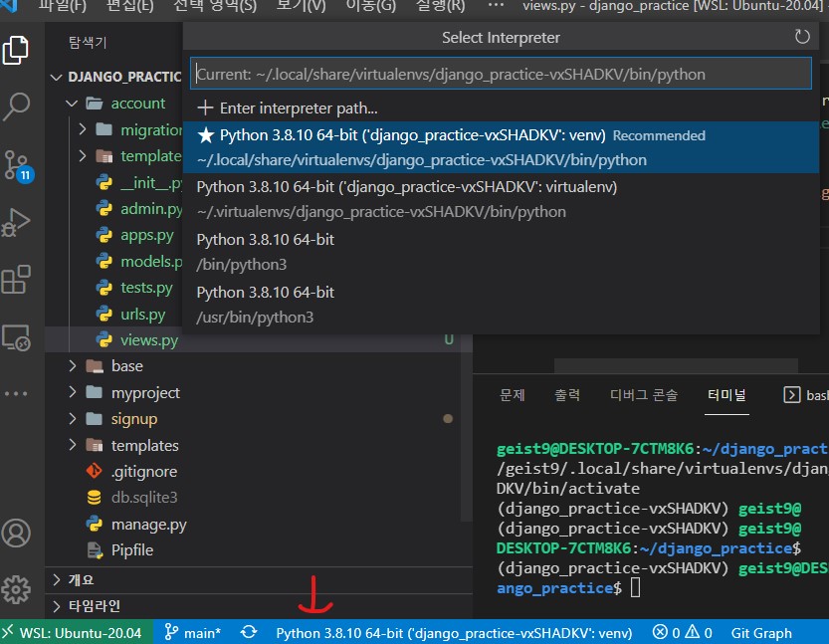Select the recommended venv Python 3.8.10 interpreter
This screenshot has height=644, width=829.
coord(501,147)
